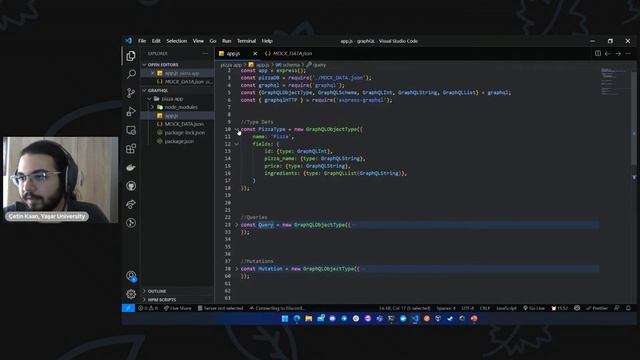Image resolution: width=640 pixels, height=360 pixels.
Task: Click the remote window indicator in status bar
Action: tap(128, 308)
